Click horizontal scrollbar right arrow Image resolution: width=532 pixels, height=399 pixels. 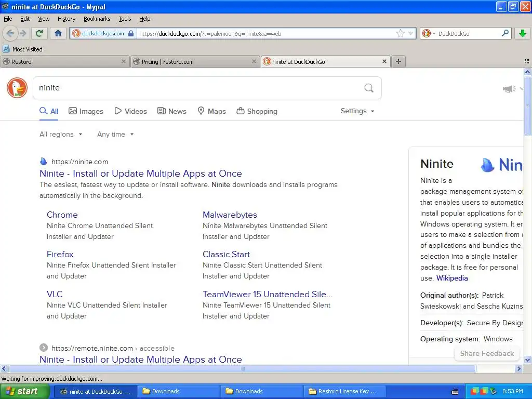point(518,369)
